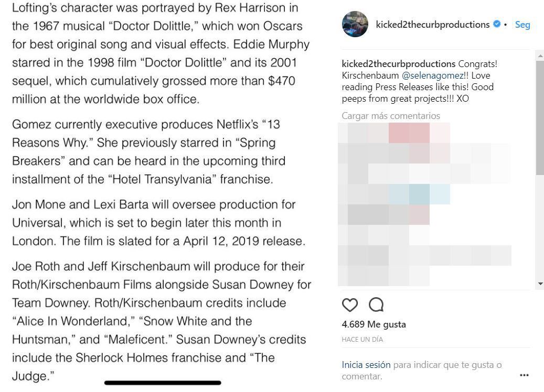
Task: Open kicked2thecurbproductions username in post header
Action: pyautogui.click(x=433, y=25)
